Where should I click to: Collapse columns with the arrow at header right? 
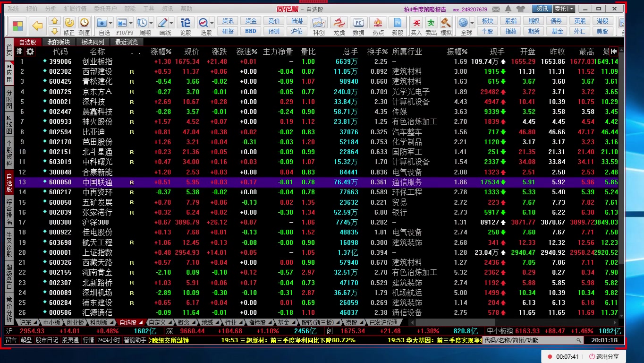tap(614, 52)
